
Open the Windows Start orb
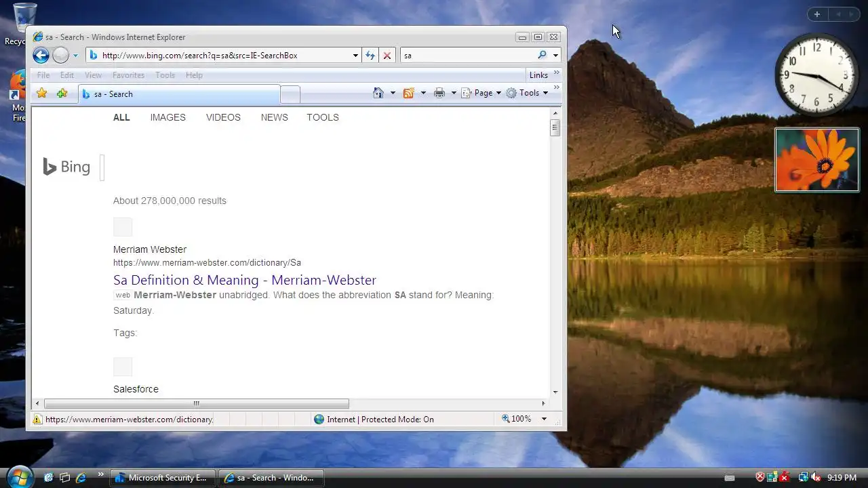(19, 477)
